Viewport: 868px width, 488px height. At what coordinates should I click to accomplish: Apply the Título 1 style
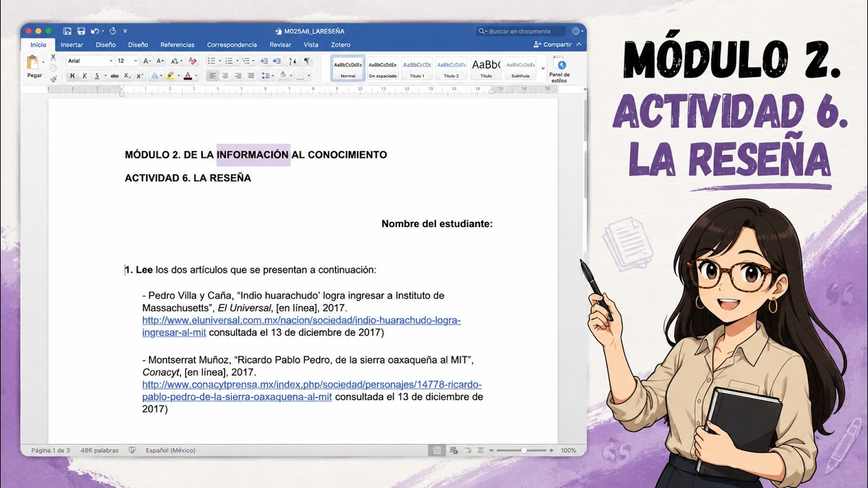[417, 68]
